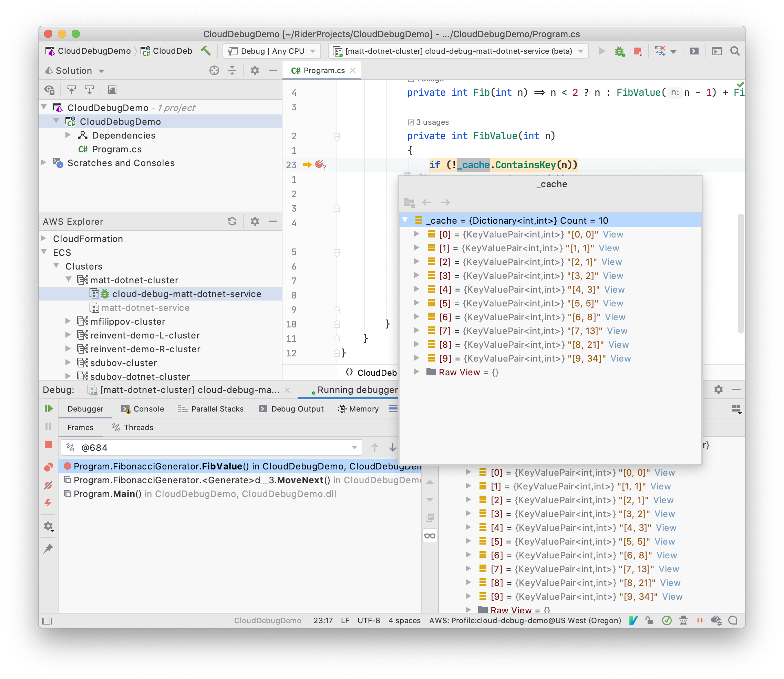Resume program with green play-bar icon
Viewport: 784px width, 679px height.
coord(49,408)
